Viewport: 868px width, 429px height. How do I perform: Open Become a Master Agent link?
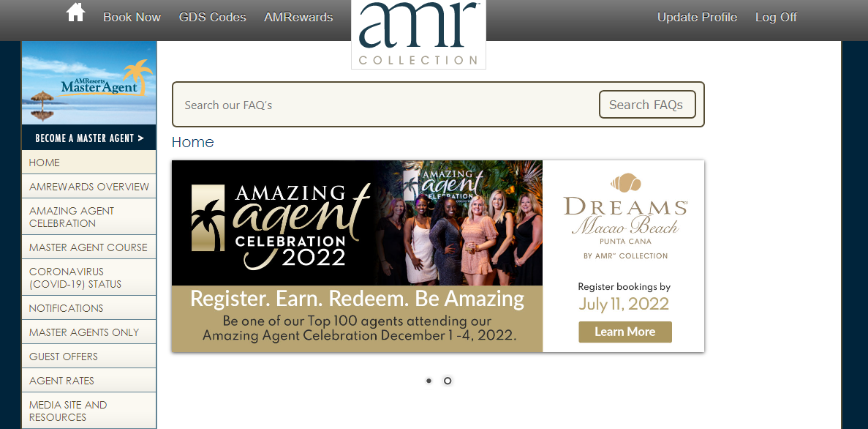(89, 138)
